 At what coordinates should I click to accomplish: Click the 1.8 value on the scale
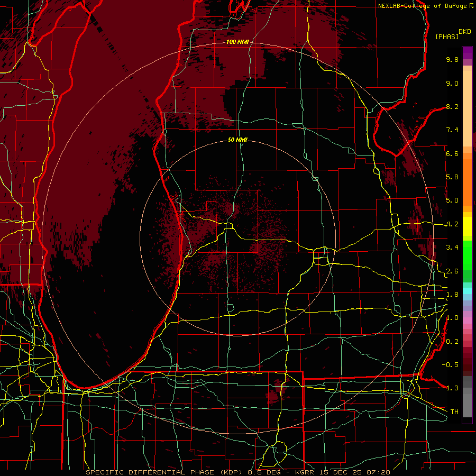pos(452,295)
